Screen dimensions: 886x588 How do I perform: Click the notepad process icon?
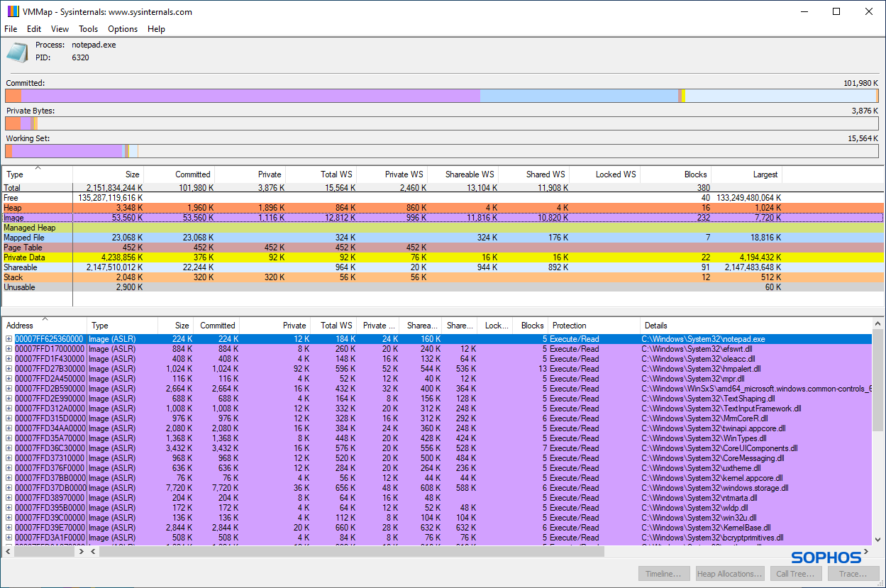pos(18,52)
